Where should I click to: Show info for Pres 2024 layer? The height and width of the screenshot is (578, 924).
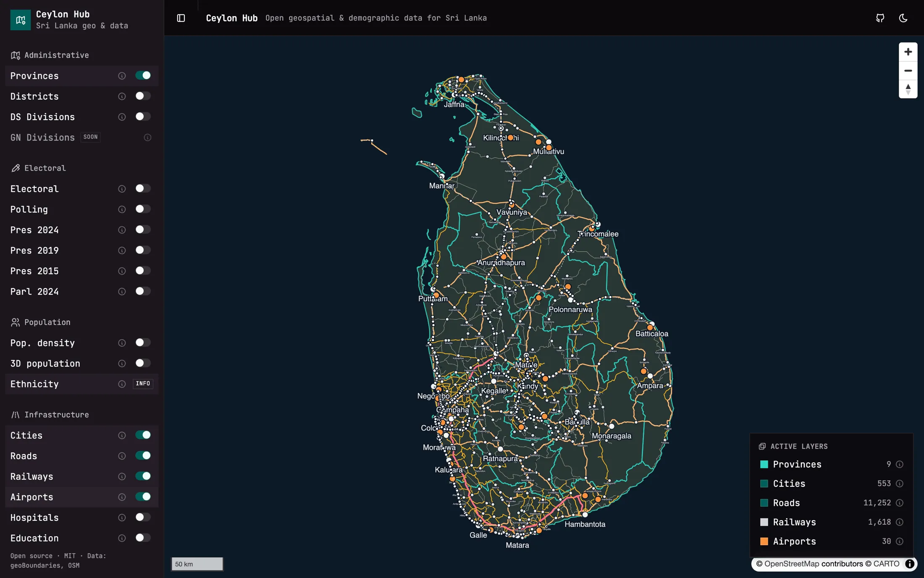click(122, 230)
